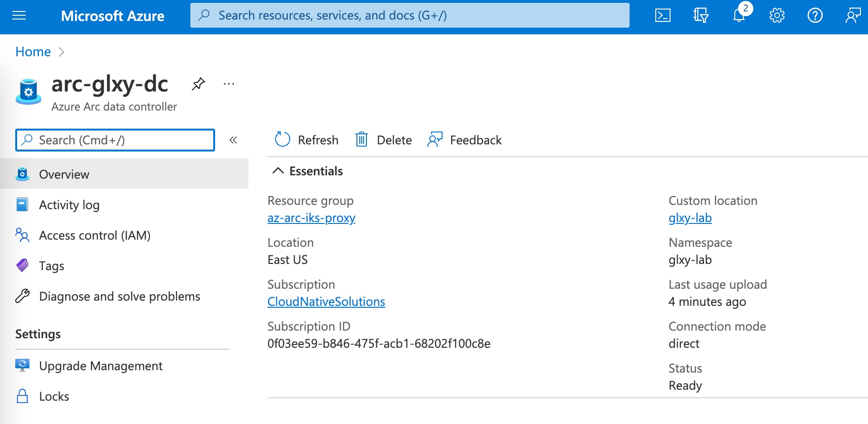
Task: Click the Subscription ID value
Action: 379,343
